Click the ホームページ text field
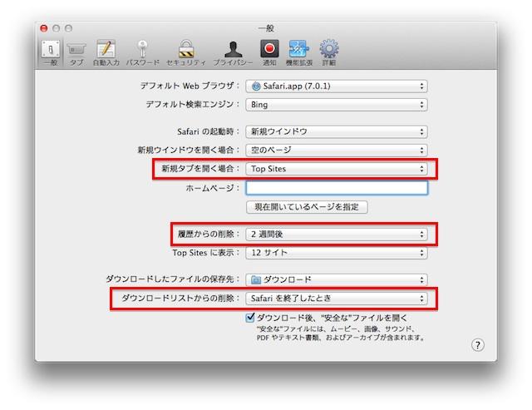 click(x=337, y=188)
